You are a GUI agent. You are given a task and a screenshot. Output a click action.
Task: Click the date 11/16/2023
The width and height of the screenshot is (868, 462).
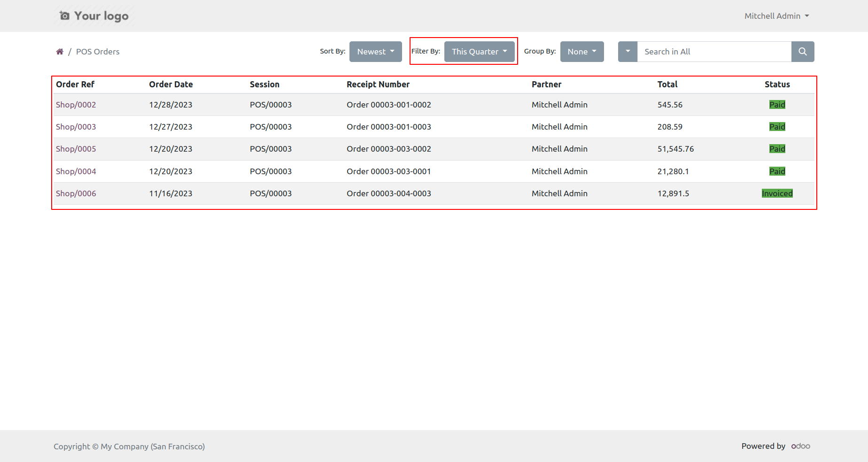[171, 193]
